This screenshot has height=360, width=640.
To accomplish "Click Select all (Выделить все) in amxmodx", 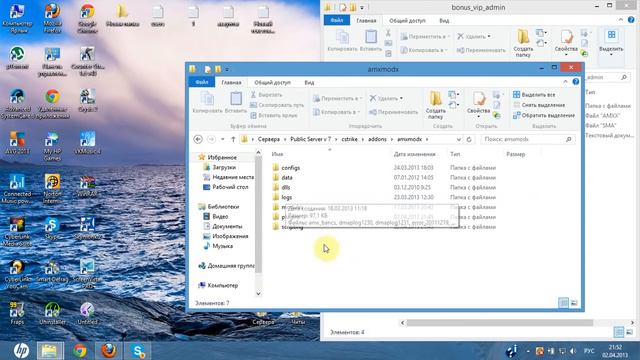I will tap(534, 95).
